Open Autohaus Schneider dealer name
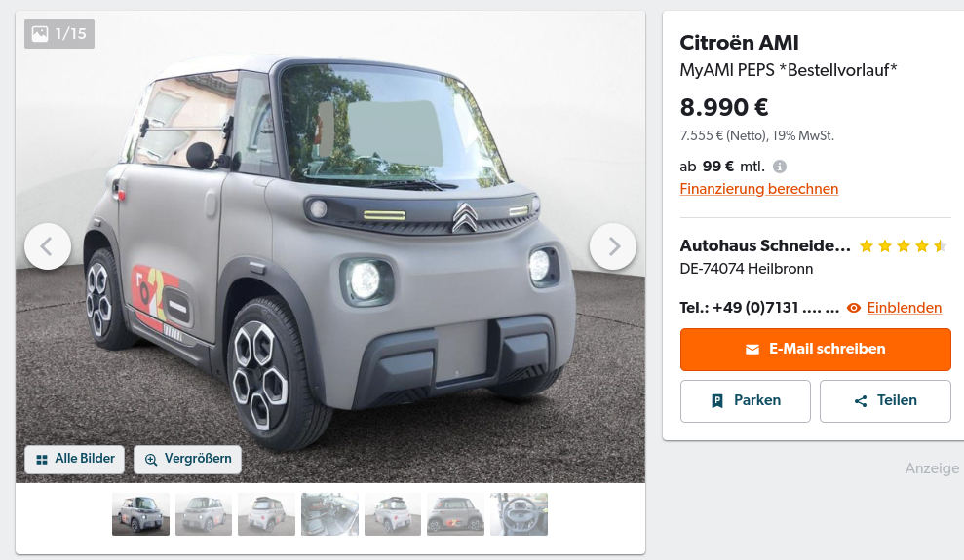The image size is (964, 560). point(765,245)
